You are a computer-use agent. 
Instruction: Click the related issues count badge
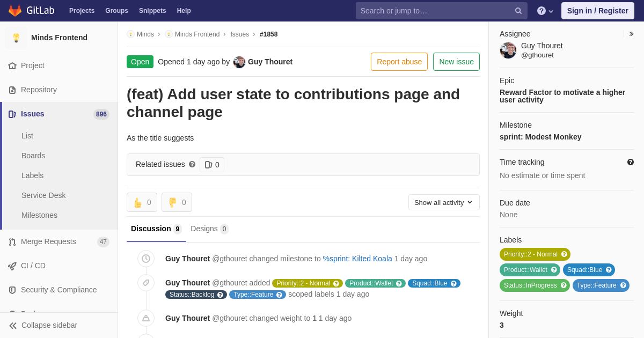click(x=212, y=165)
